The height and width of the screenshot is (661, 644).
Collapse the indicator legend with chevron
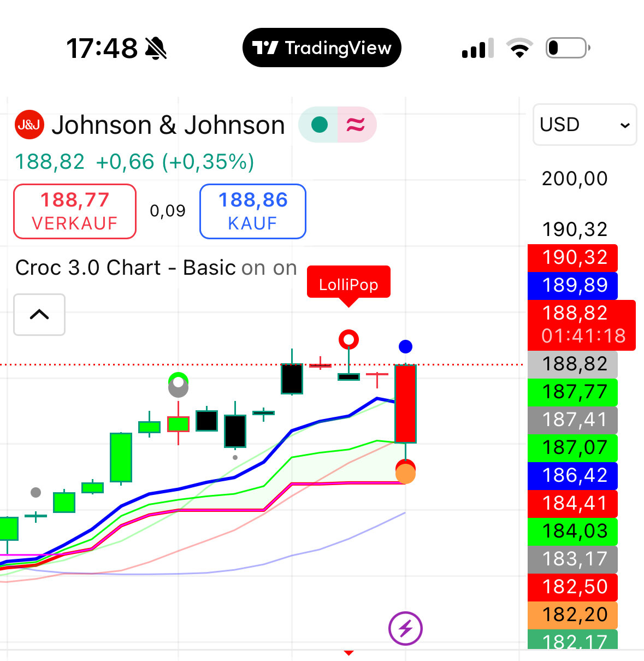click(x=39, y=315)
